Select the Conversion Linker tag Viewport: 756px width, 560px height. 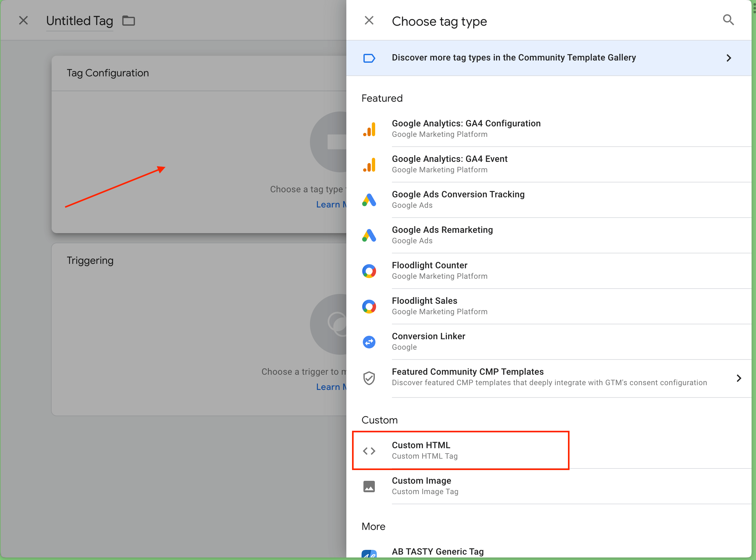(549, 342)
